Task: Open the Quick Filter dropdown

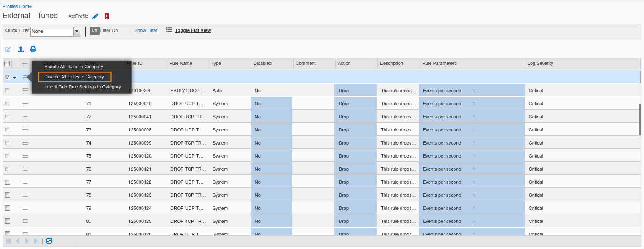Action: point(77,31)
